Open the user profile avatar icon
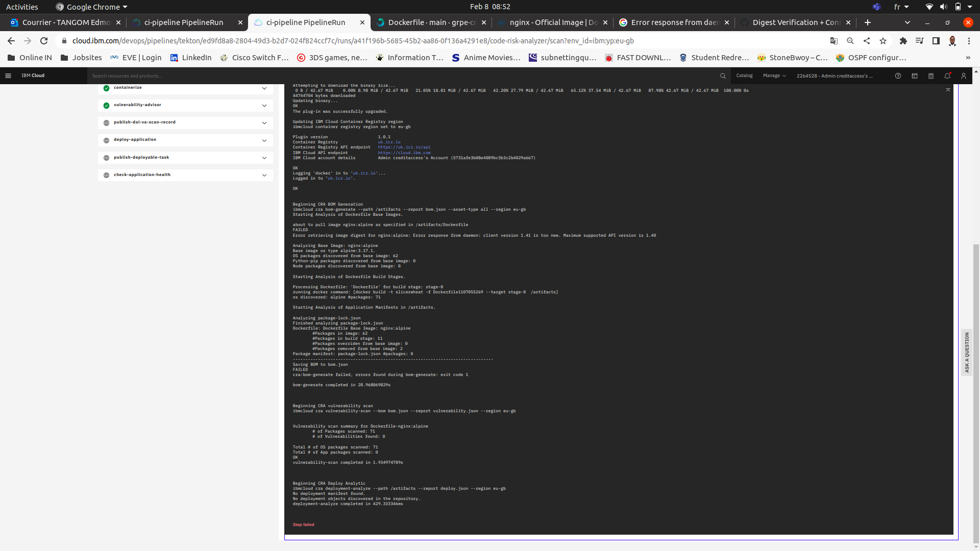Screen dimensions: 980x551 coord(964,76)
